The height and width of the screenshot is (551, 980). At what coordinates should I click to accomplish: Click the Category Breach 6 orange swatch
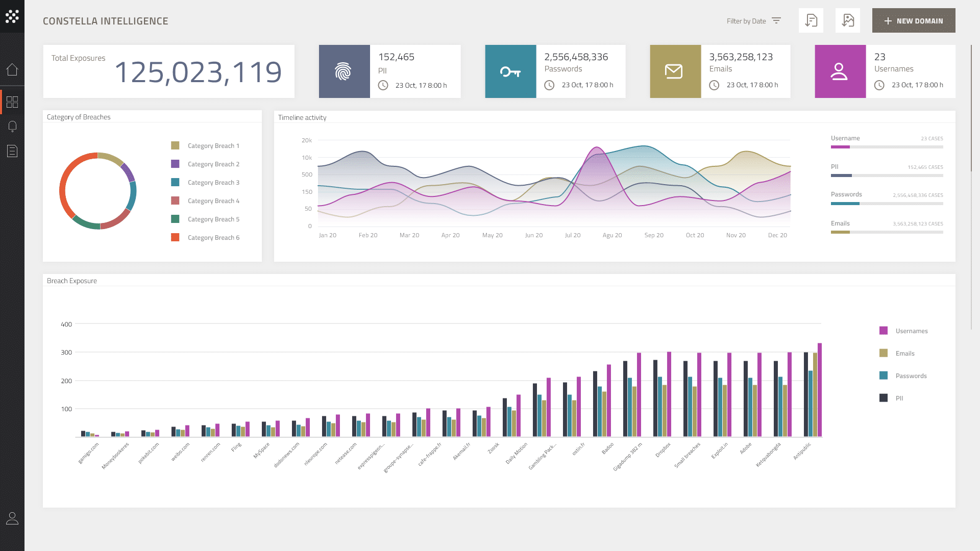click(x=175, y=237)
